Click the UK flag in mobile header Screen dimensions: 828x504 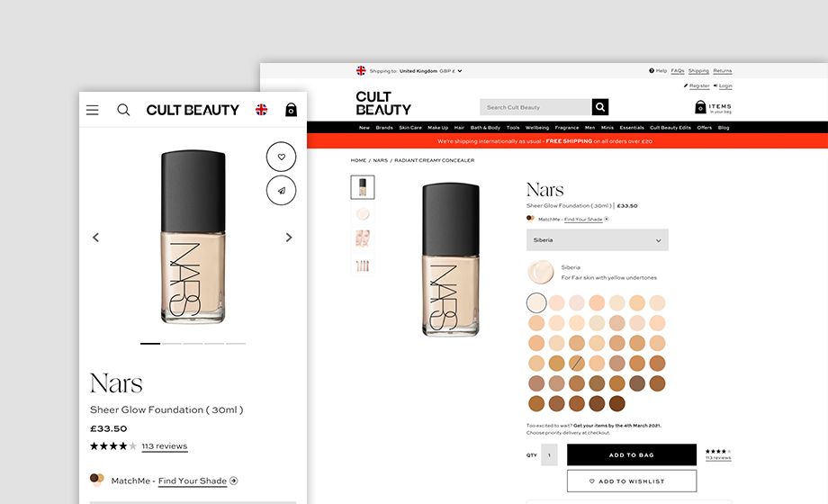[x=261, y=110]
